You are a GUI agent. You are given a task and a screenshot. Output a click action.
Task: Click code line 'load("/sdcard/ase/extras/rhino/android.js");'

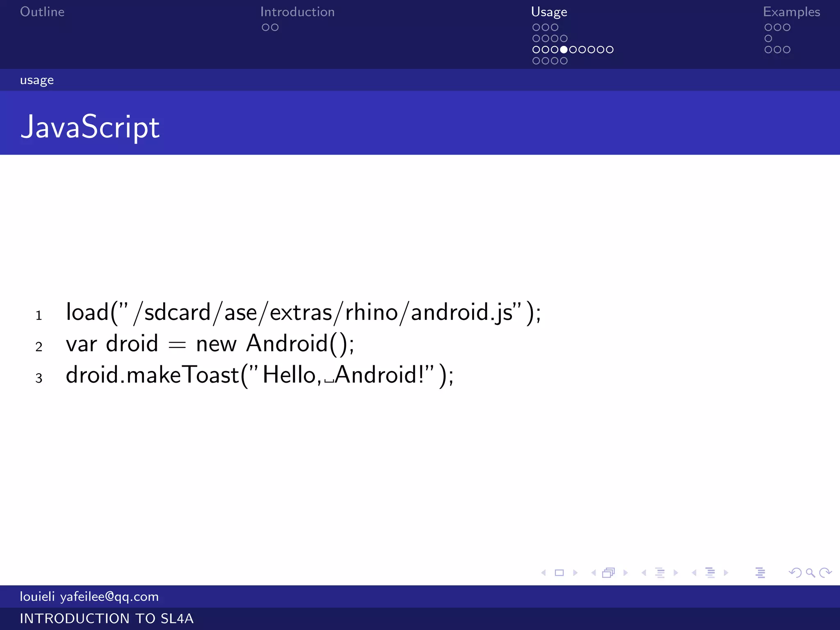[304, 313]
